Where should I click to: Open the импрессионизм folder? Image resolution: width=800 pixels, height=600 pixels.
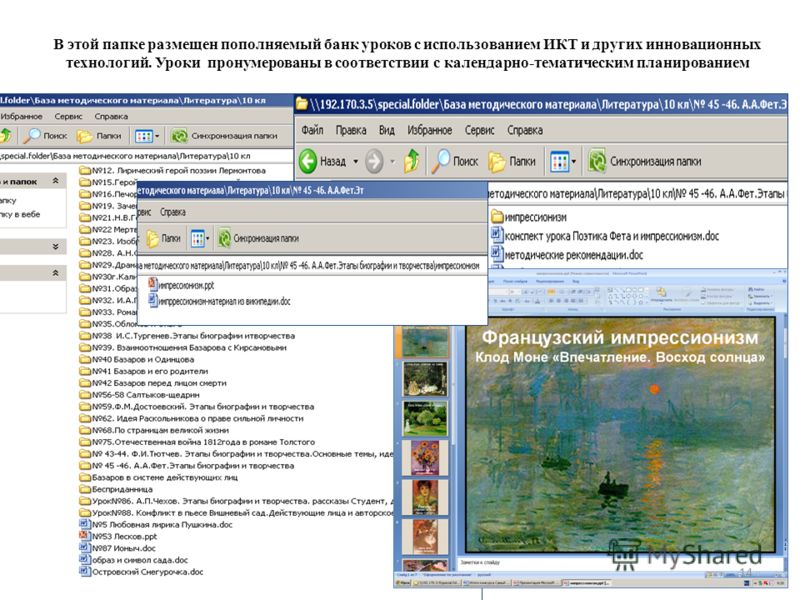point(529,217)
